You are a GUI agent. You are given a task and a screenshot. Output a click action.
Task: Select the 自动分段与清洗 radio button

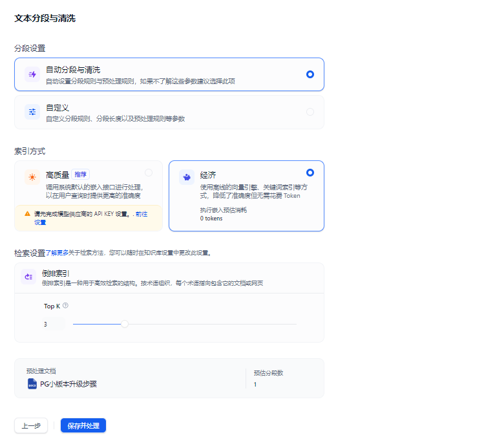(x=310, y=74)
